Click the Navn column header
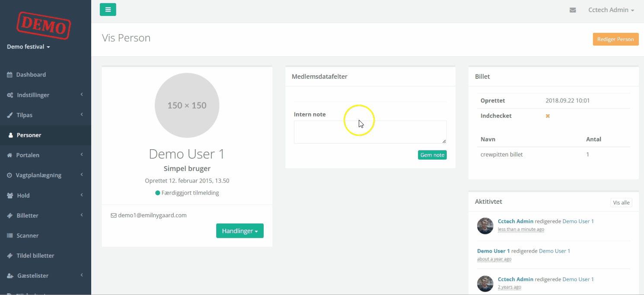 488,139
